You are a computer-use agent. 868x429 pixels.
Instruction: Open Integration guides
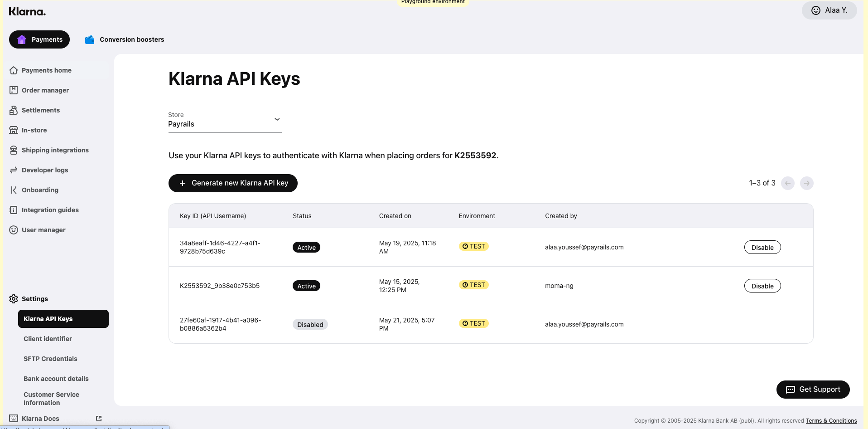point(50,210)
